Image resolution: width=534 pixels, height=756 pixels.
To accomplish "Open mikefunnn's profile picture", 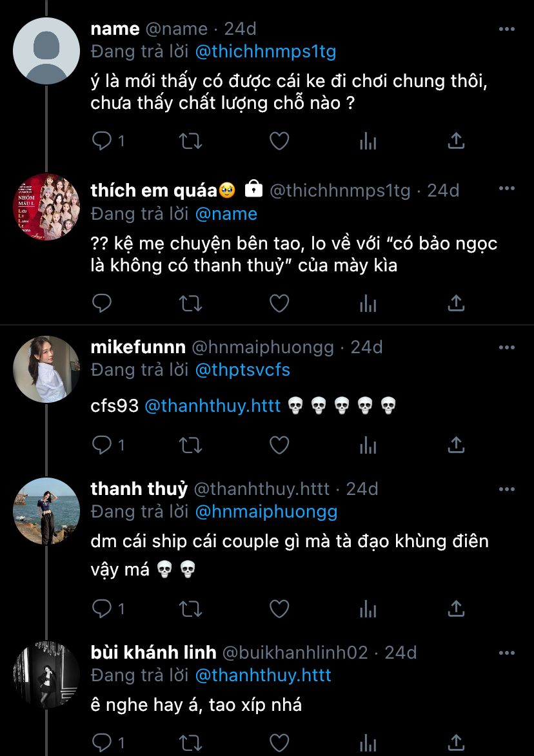I will coord(46,369).
